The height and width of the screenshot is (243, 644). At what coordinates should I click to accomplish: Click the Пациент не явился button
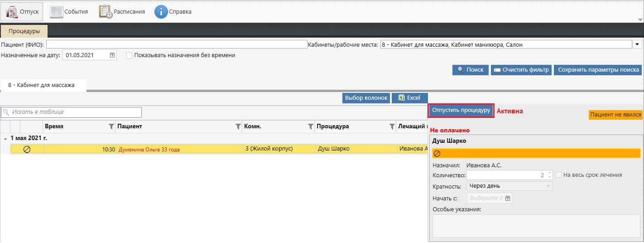point(615,115)
